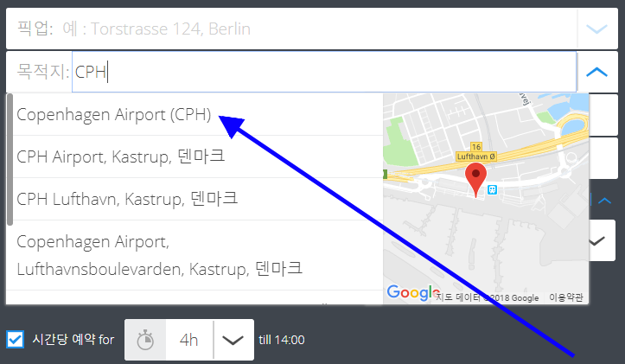Image resolution: width=625 pixels, height=364 pixels.
Task: Collapse the destination suggestions with the up chevron
Action: pyautogui.click(x=596, y=72)
